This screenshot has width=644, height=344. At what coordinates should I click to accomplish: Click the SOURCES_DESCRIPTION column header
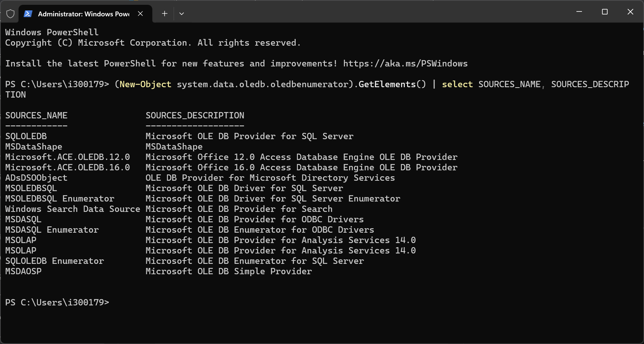(195, 115)
